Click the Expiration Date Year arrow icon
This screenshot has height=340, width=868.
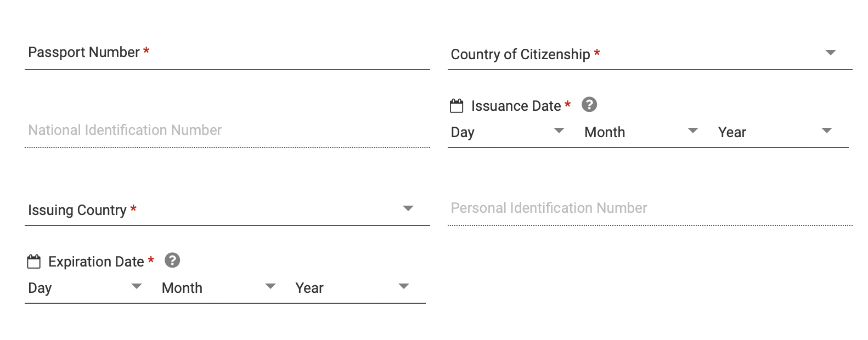pos(404,286)
